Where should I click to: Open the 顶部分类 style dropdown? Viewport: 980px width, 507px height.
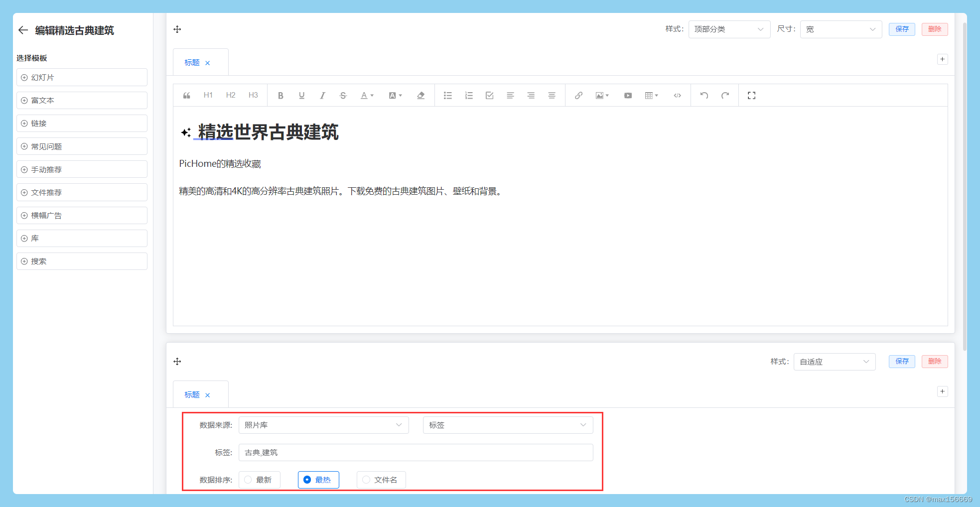[x=729, y=29]
